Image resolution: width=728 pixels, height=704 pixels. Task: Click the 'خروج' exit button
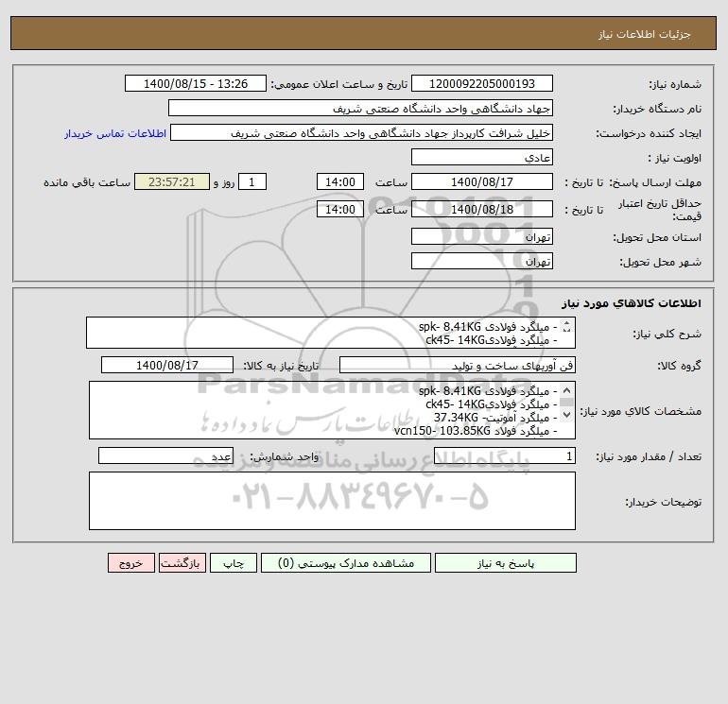pos(130,563)
